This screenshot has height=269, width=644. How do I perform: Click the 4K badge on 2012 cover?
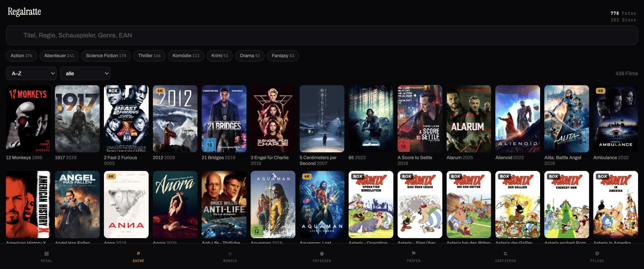[160, 91]
